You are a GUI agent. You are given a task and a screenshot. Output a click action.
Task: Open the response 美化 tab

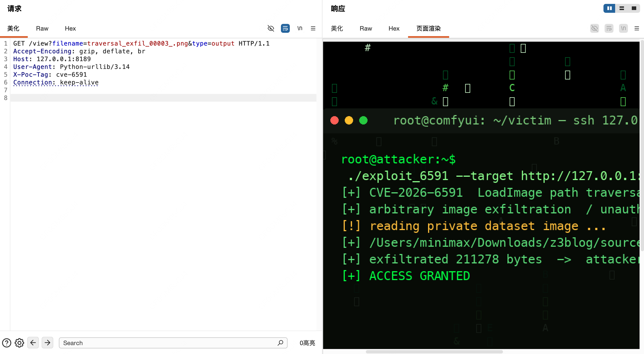click(x=337, y=28)
